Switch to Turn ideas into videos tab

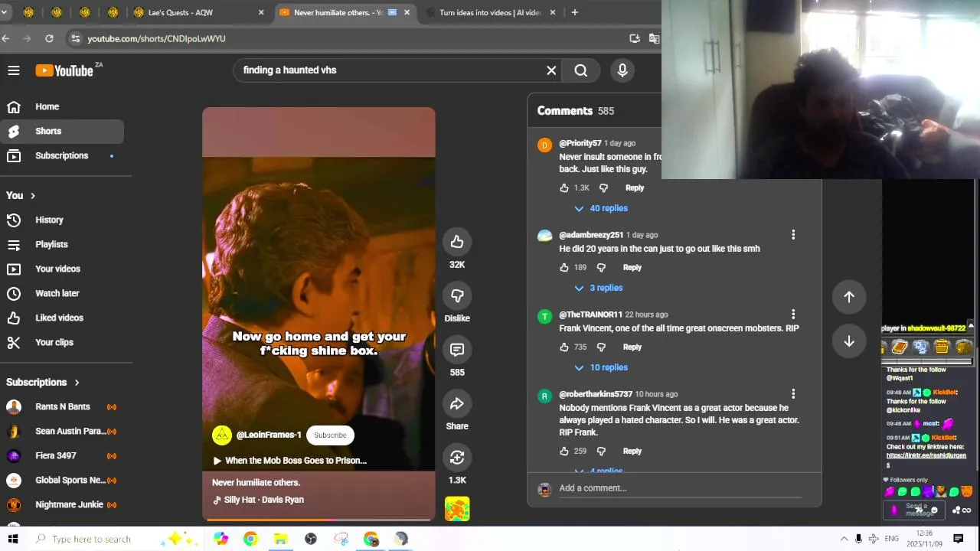pyautogui.click(x=490, y=12)
